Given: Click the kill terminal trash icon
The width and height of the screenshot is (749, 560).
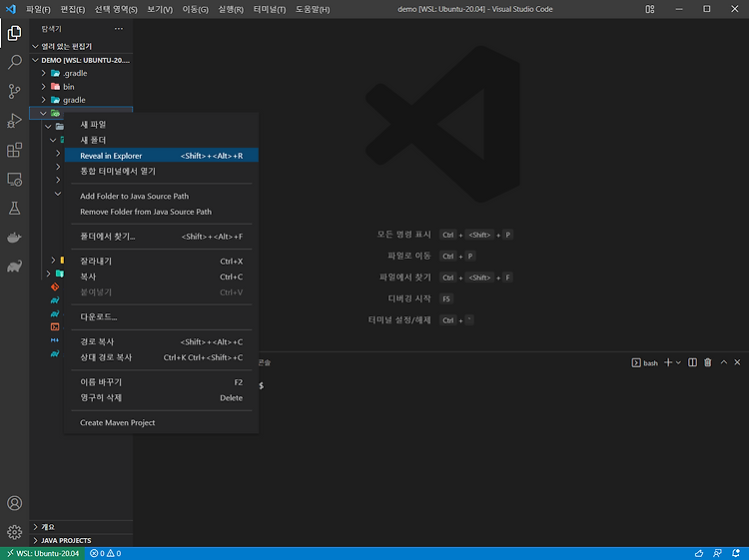Looking at the screenshot, I should (708, 362).
